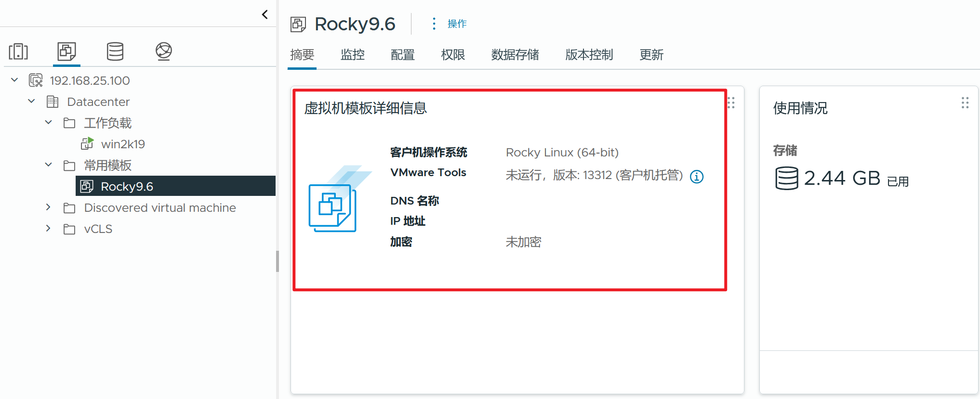Expand the Discovered virtual machine folder
Image resolution: width=980 pixels, height=399 pixels.
tap(48, 207)
